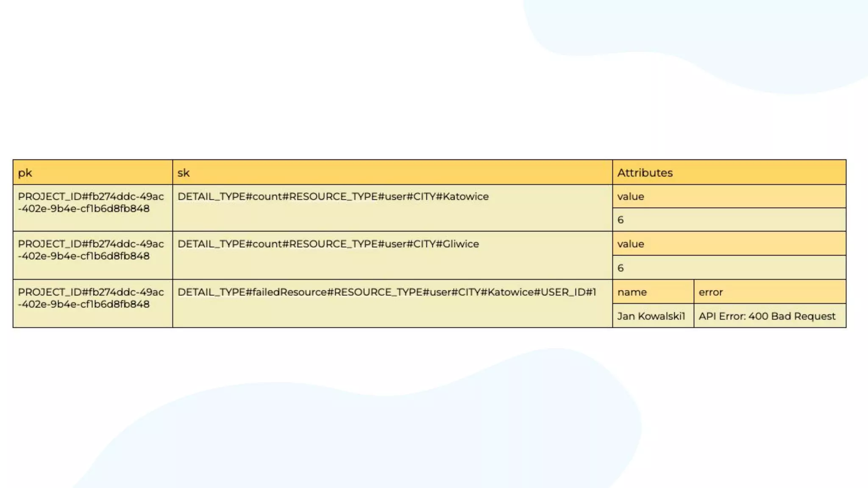Click sort key ending with CITY#Gliwice
Screen dimensions: 868x488
[328, 244]
